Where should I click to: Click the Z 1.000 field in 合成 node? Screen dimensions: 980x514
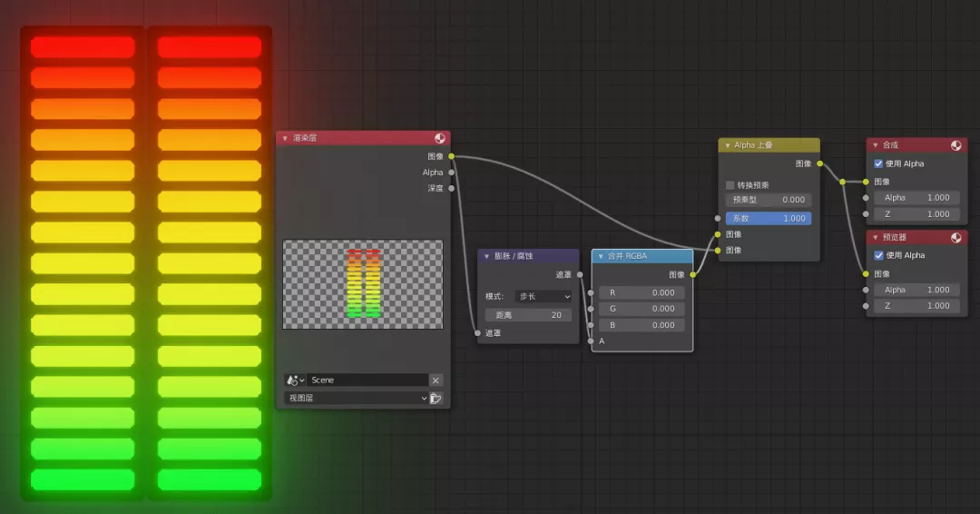pyautogui.click(x=916, y=214)
